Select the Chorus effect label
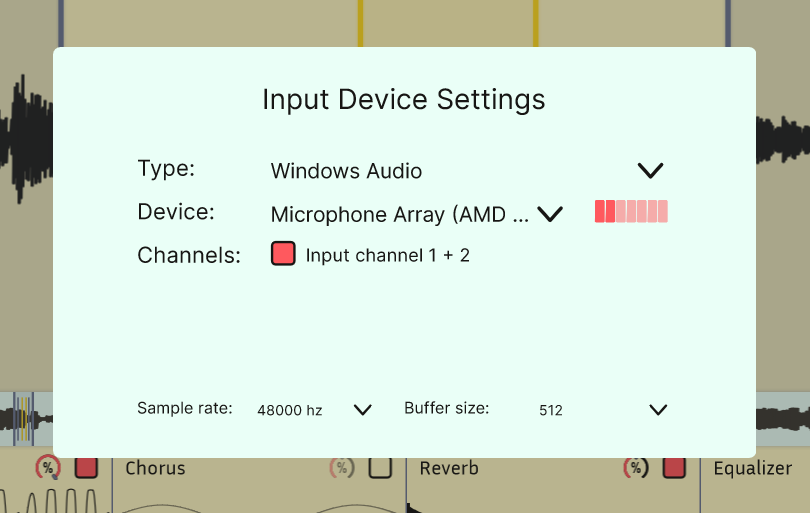Screen dimensions: 810x513 [x=155, y=468]
